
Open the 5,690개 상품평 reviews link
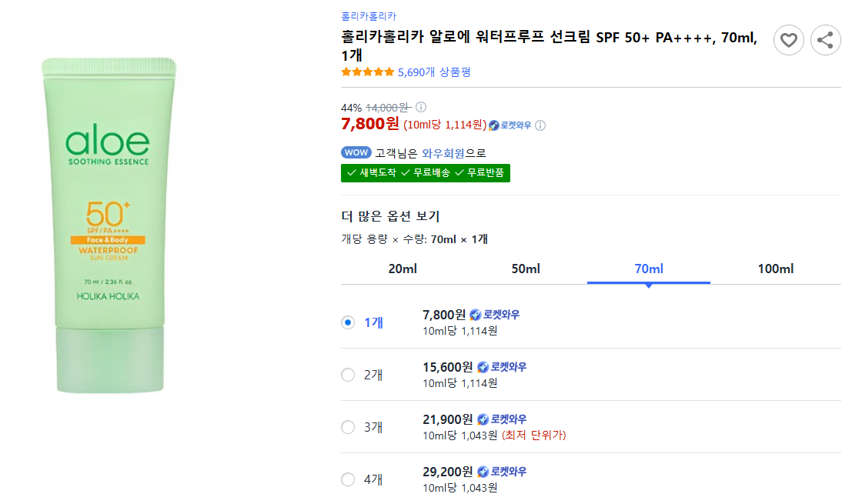434,72
